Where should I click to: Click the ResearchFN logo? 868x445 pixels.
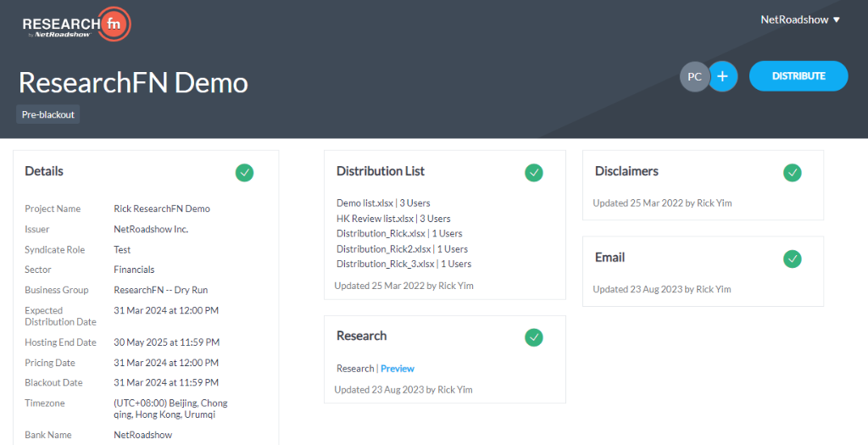76,25
